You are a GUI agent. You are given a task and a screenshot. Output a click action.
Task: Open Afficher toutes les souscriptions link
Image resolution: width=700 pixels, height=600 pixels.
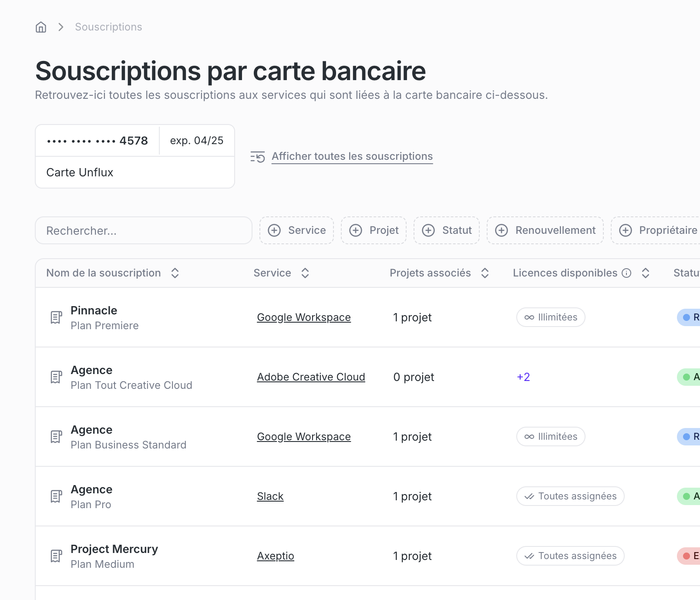click(x=352, y=156)
